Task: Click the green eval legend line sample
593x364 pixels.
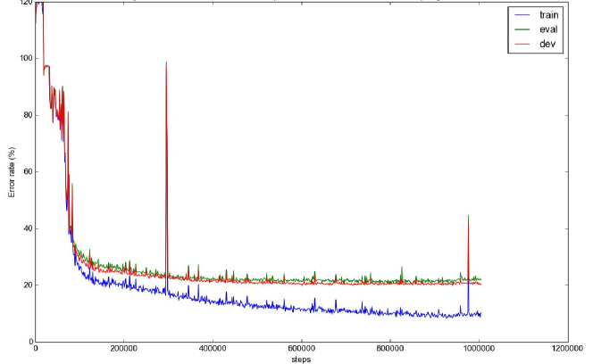Action: (522, 29)
